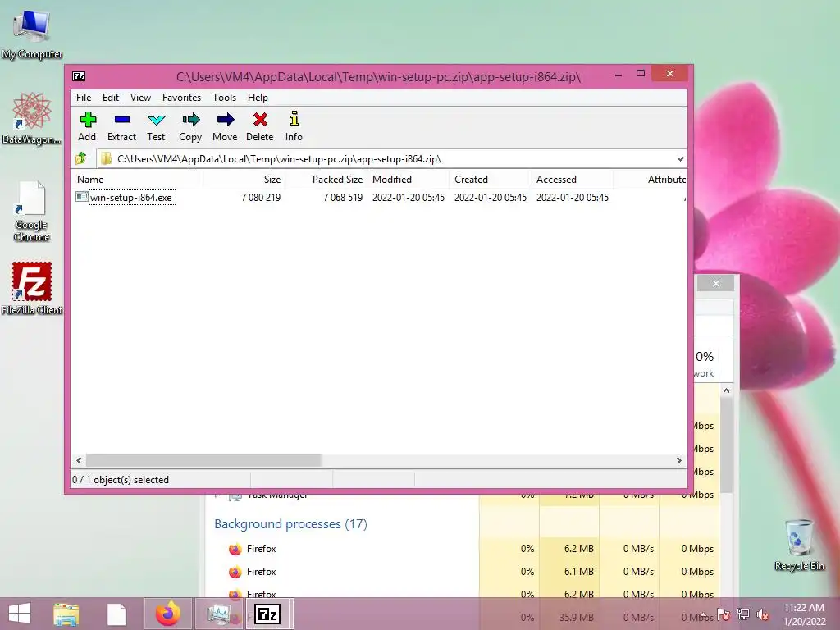This screenshot has width=840, height=630.
Task: Open the Help menu
Action: [258, 98]
